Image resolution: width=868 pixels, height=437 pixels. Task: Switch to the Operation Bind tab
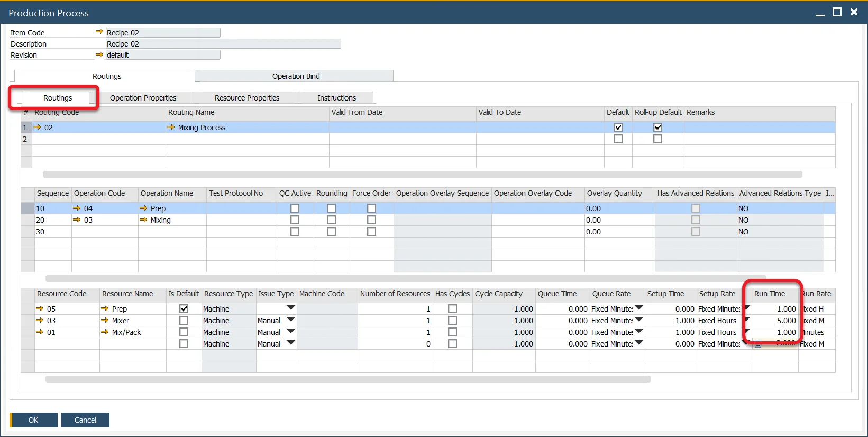coord(296,76)
